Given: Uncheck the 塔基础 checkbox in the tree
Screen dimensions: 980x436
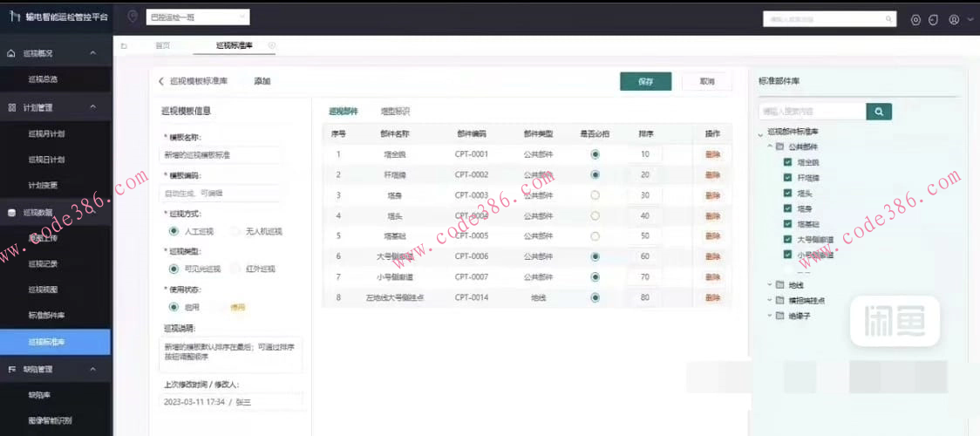Looking at the screenshot, I should click(787, 223).
